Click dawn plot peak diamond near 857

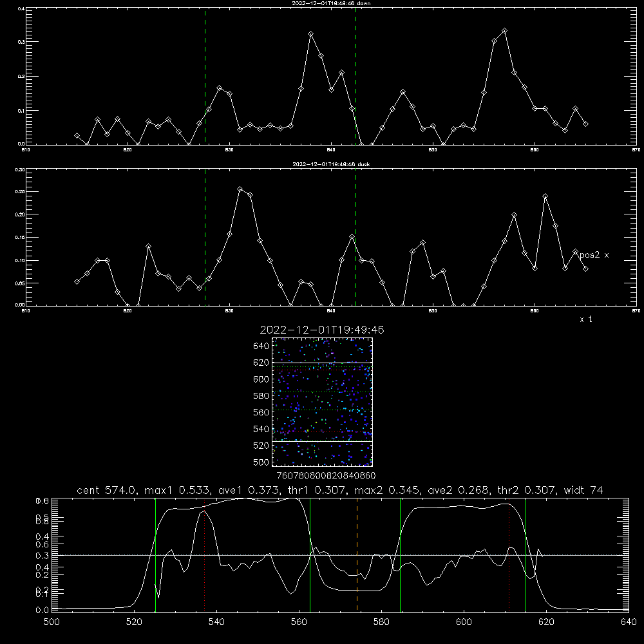click(504, 31)
